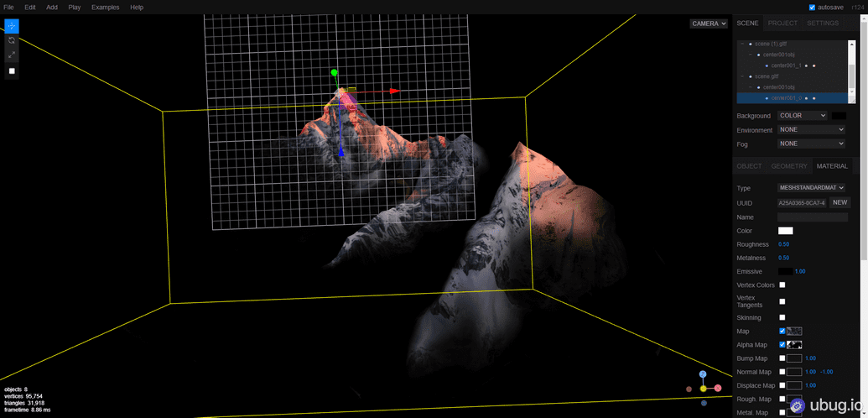
Task: Click material dot of center001_0 row
Action: (814, 98)
